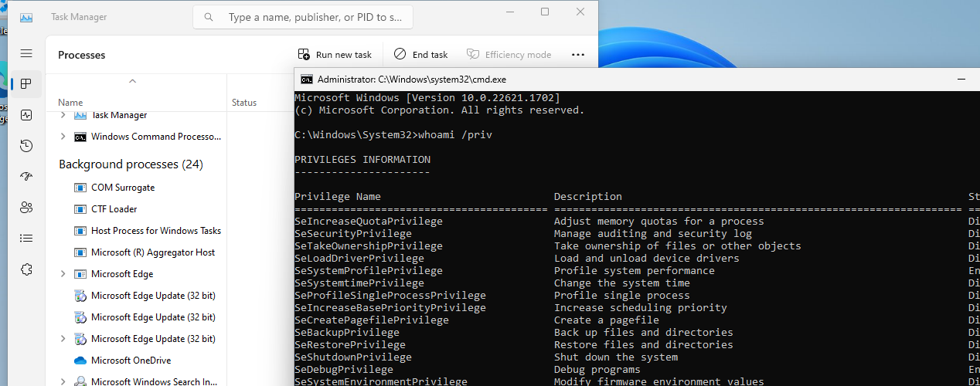This screenshot has width=980, height=386.
Task: Expand the Microsoft Windows Search Indexer row
Action: click(63, 381)
